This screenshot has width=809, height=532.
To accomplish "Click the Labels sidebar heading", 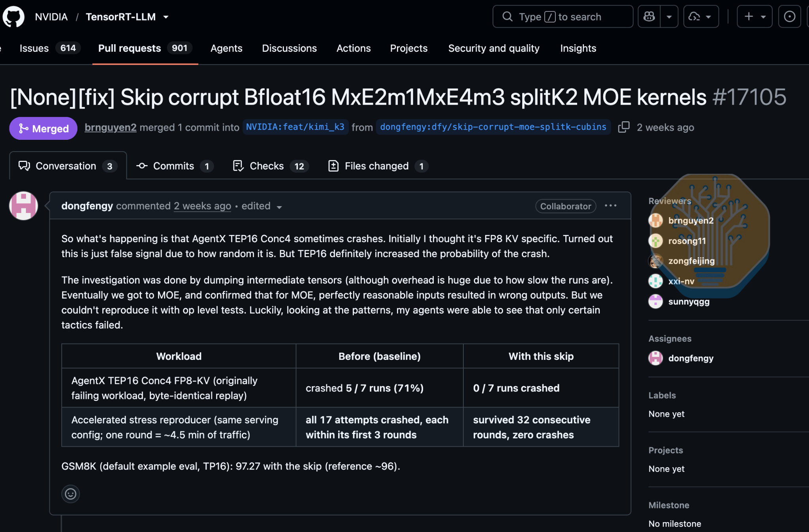I will (x=662, y=395).
